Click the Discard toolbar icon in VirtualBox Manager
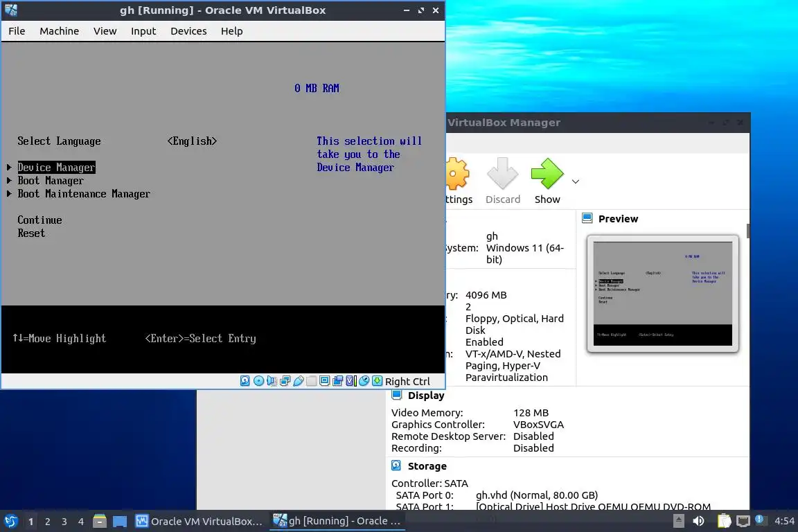 502,174
